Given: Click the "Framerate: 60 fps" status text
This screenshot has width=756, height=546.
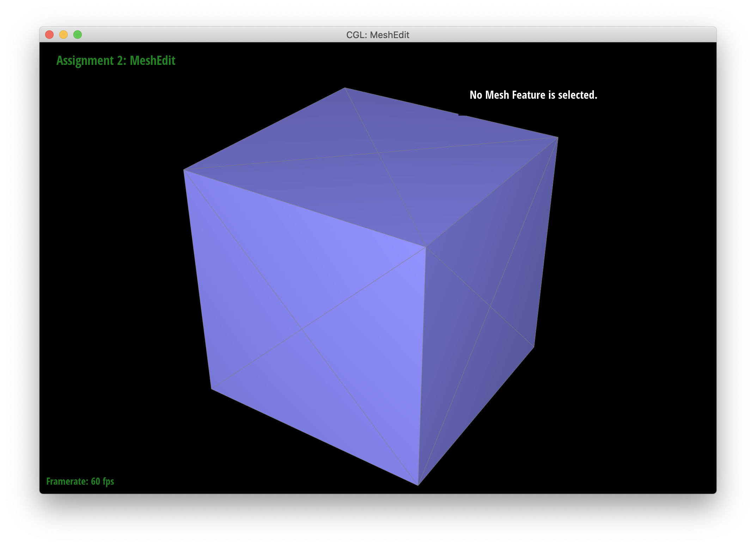Looking at the screenshot, I should 80,481.
